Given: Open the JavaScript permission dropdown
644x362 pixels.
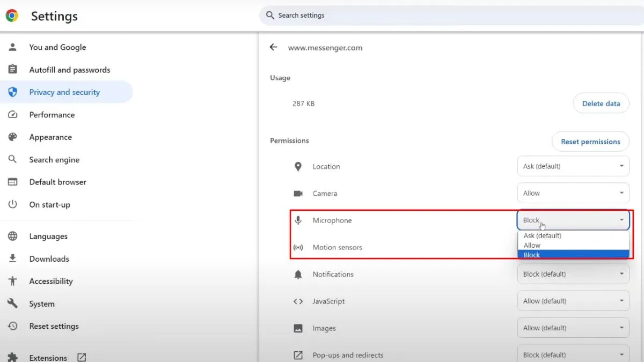Looking at the screenshot, I should point(573,301).
